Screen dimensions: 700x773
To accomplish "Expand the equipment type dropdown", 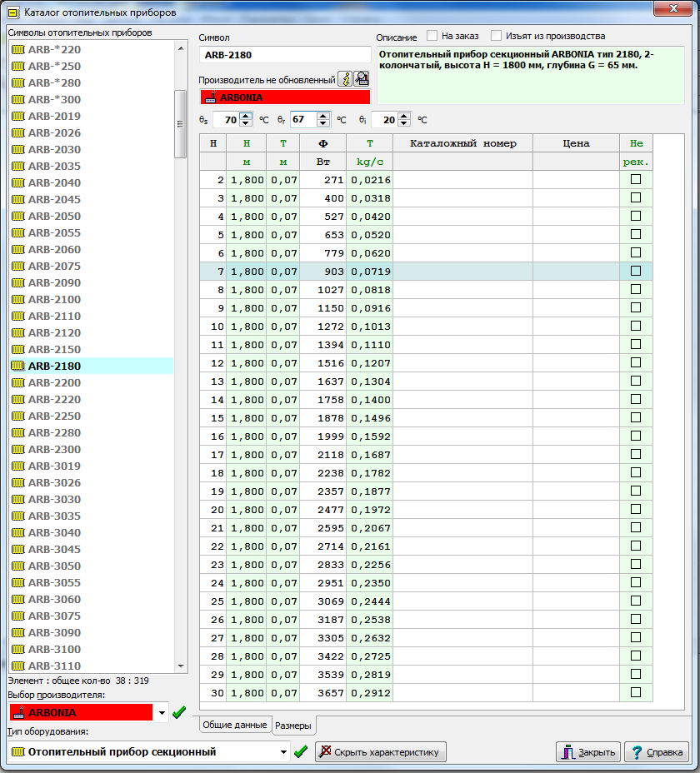I will click(x=284, y=751).
